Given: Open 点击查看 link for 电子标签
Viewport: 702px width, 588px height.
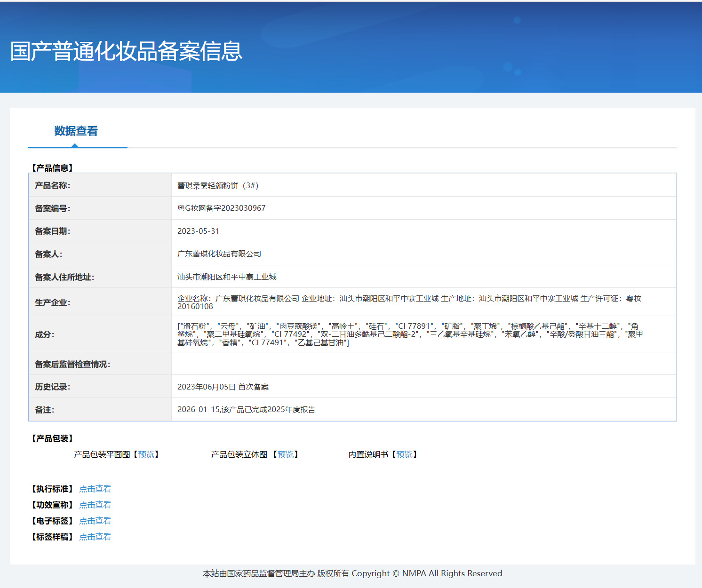Looking at the screenshot, I should (x=95, y=521).
